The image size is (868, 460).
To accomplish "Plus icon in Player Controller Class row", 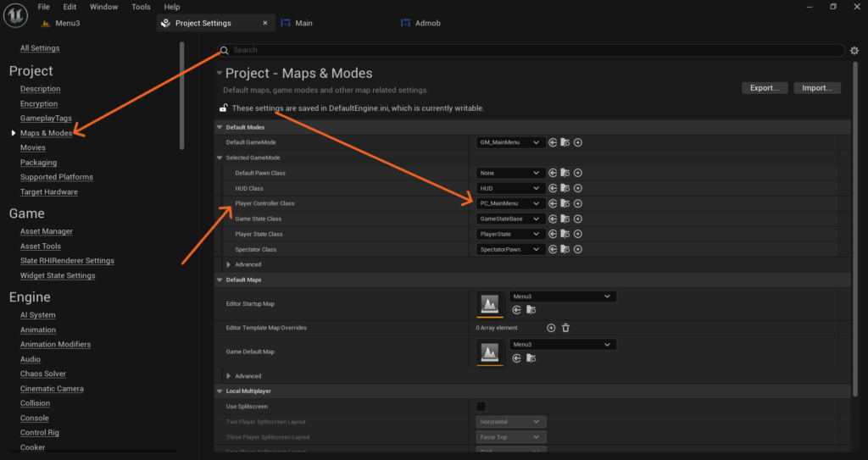I will click(578, 203).
